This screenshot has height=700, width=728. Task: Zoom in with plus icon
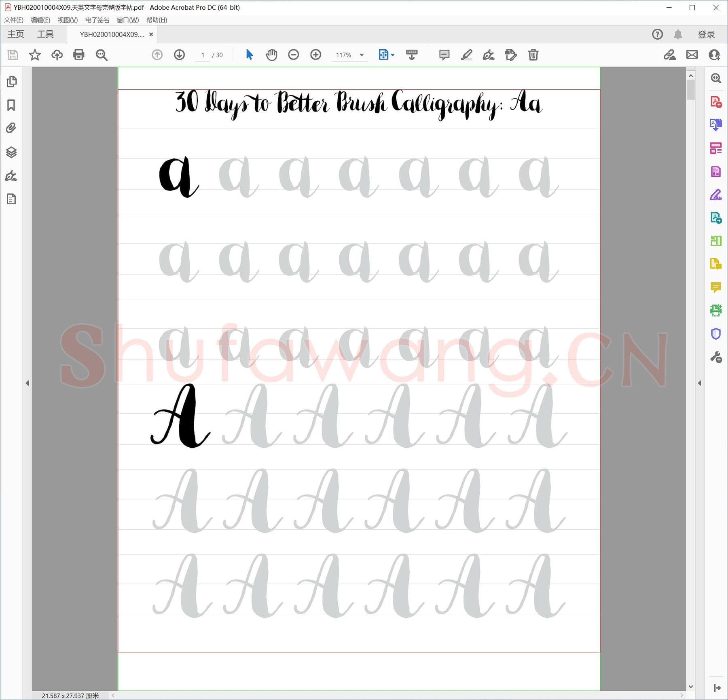[x=316, y=55]
